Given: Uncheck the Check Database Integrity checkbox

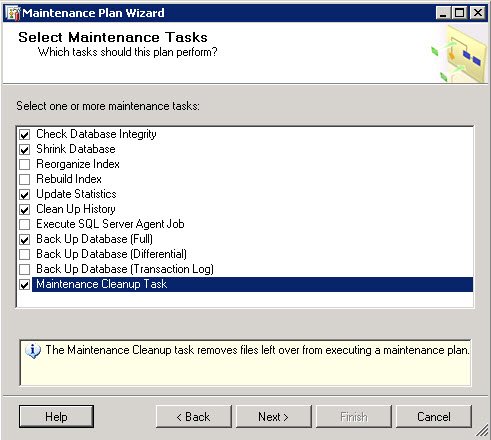Looking at the screenshot, I should (25, 135).
